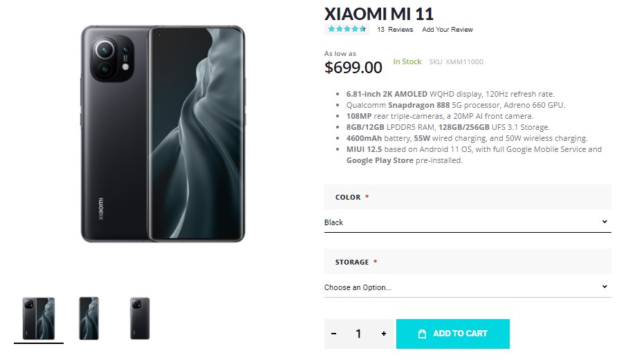Select the first thumbnail with both phones

click(x=39, y=318)
